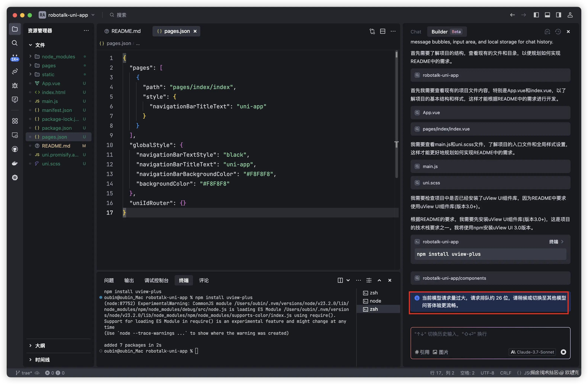588x384 pixels.
Task: Click the editor vertical scrollbar
Action: [396, 114]
